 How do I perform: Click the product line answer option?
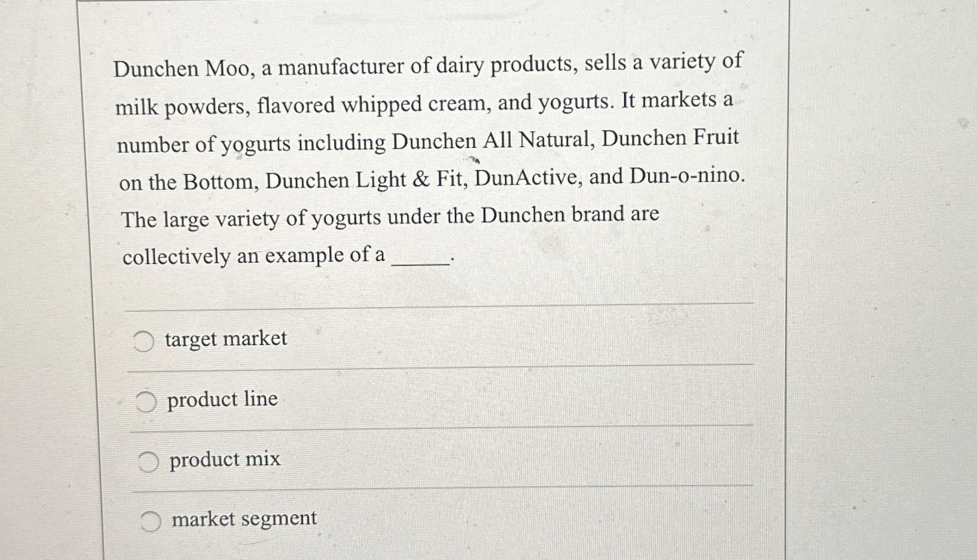pos(222,400)
